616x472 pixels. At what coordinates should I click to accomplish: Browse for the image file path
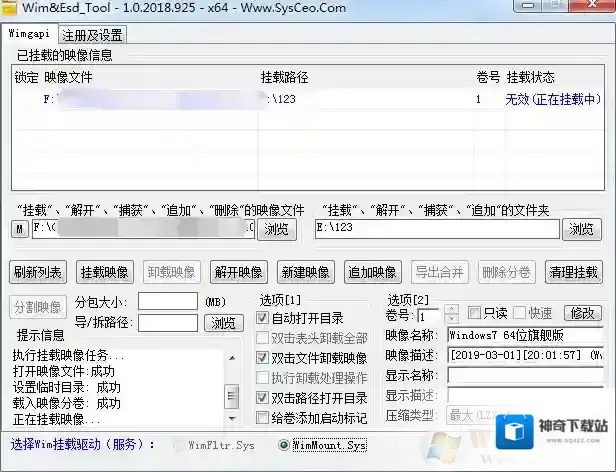pos(276,229)
